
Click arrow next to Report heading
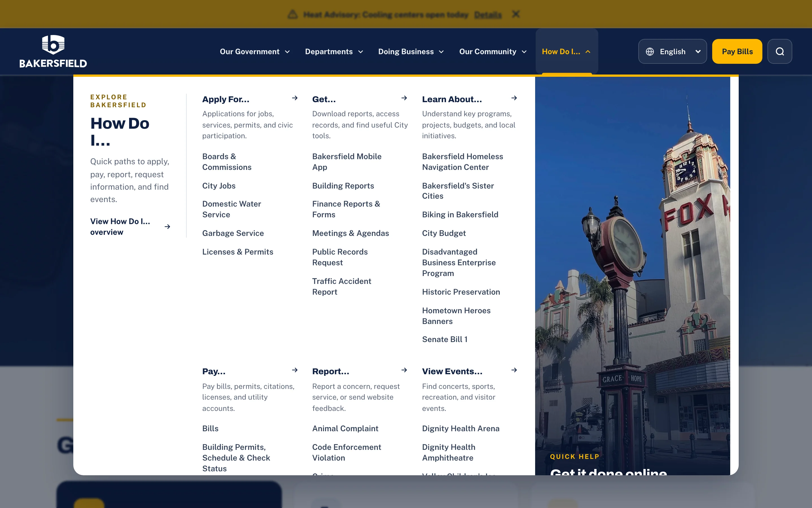click(x=404, y=370)
